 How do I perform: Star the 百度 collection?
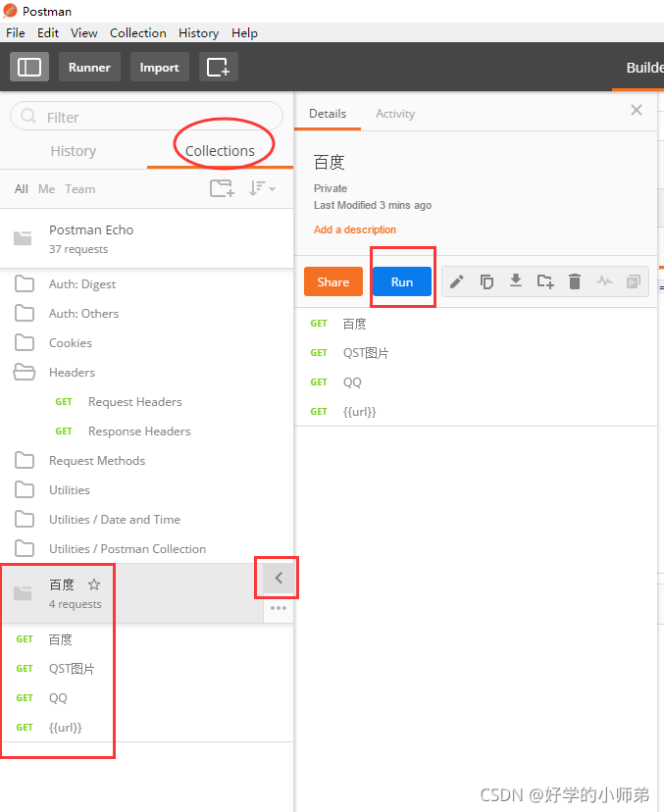(x=94, y=584)
